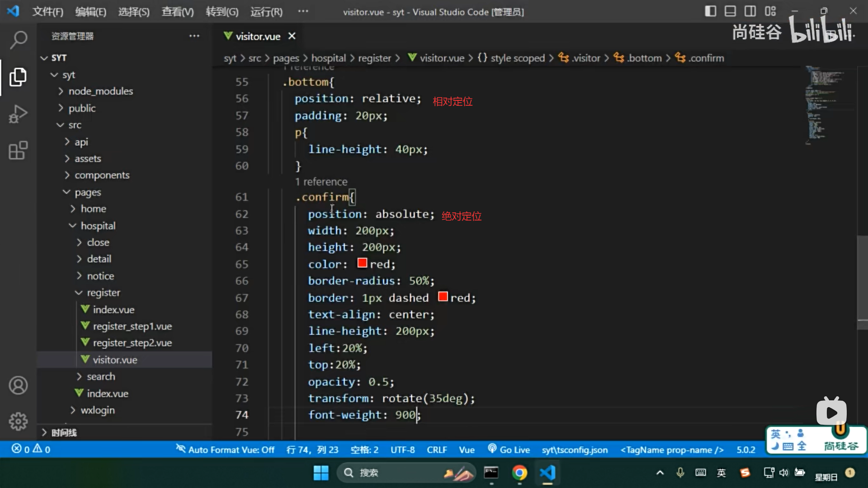Screen dimensions: 868x488
Task: Collapse the register folder
Action: (103, 293)
